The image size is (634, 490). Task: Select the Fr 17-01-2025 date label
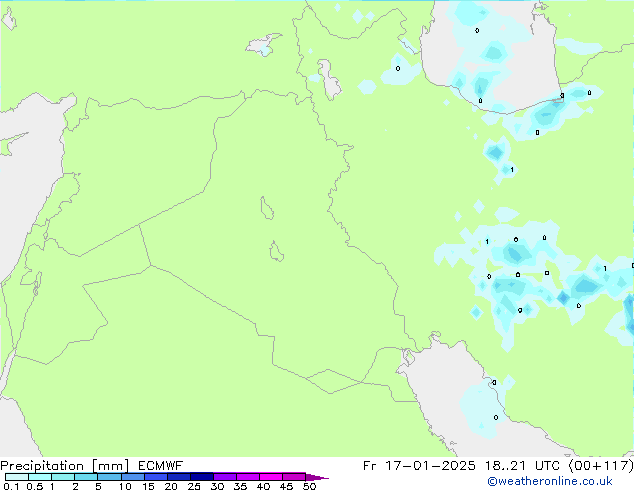419,466
